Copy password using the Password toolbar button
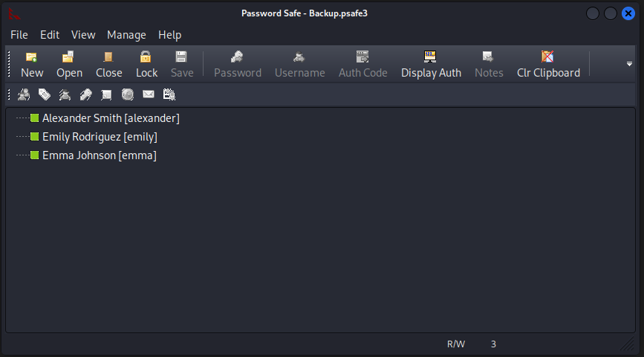Screen dimensions: 644x357 point(238,65)
